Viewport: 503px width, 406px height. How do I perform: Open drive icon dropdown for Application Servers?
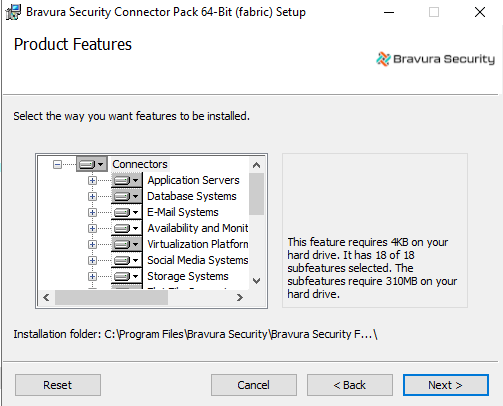(127, 180)
